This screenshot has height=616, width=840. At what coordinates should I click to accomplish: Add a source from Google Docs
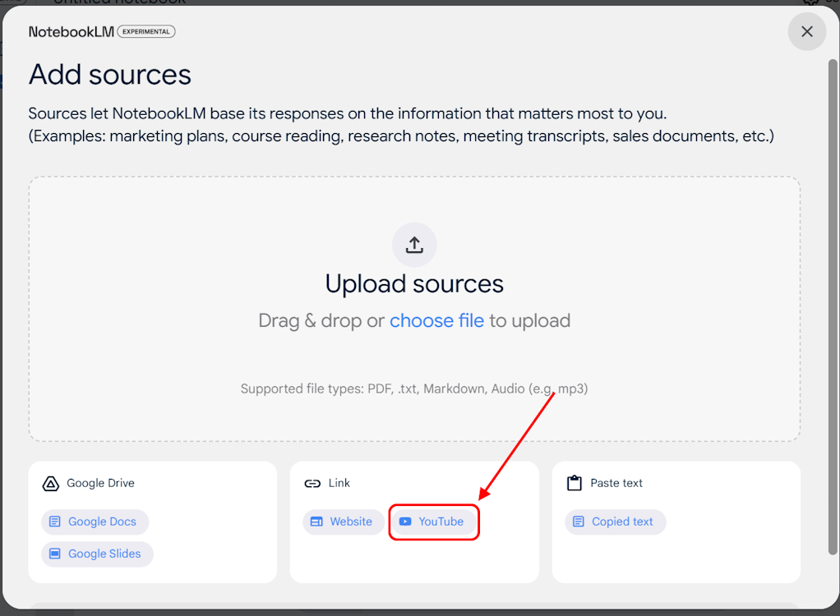coord(95,522)
